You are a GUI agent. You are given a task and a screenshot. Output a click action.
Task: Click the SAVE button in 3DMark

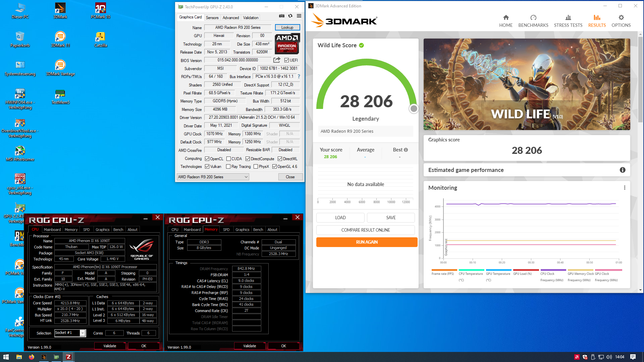point(391,218)
